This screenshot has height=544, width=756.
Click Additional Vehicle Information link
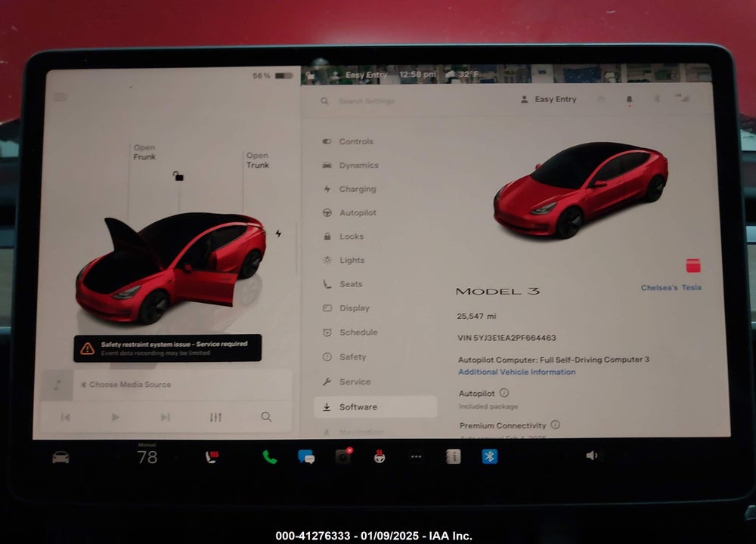coord(517,372)
